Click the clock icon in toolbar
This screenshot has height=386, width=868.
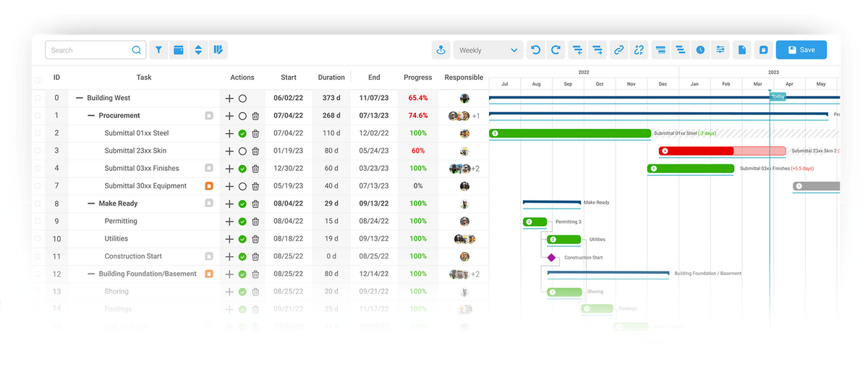pos(700,50)
